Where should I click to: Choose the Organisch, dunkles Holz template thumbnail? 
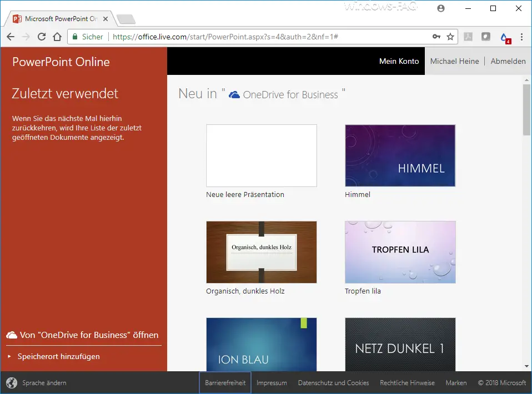pyautogui.click(x=262, y=252)
